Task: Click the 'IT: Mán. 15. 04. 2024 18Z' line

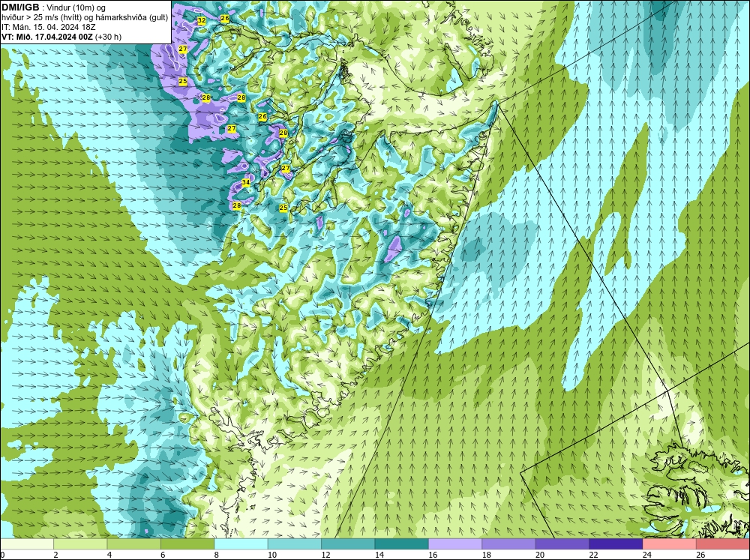Action: tap(49, 27)
